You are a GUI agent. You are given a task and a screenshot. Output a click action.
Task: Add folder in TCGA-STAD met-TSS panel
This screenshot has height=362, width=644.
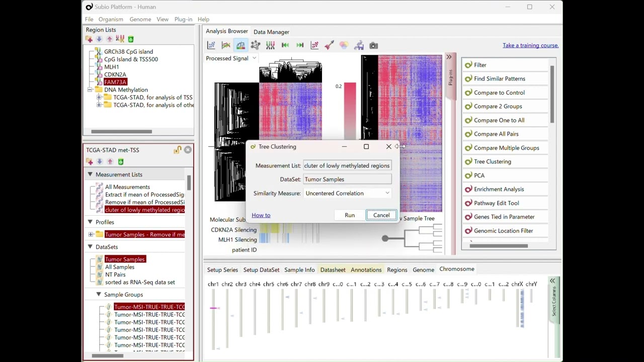point(90,161)
